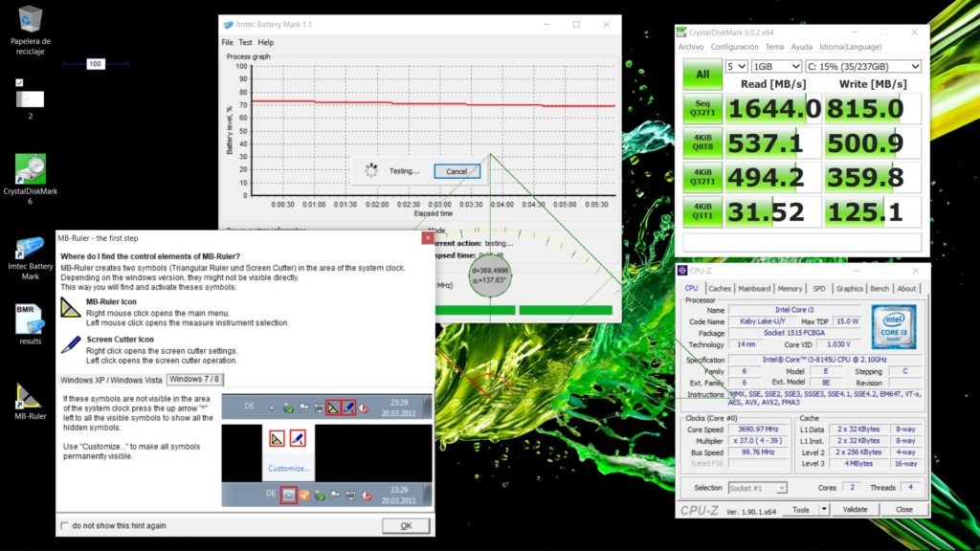Click Code Name value Kaby Lake-U/Y
The image size is (980, 551).
763,321
